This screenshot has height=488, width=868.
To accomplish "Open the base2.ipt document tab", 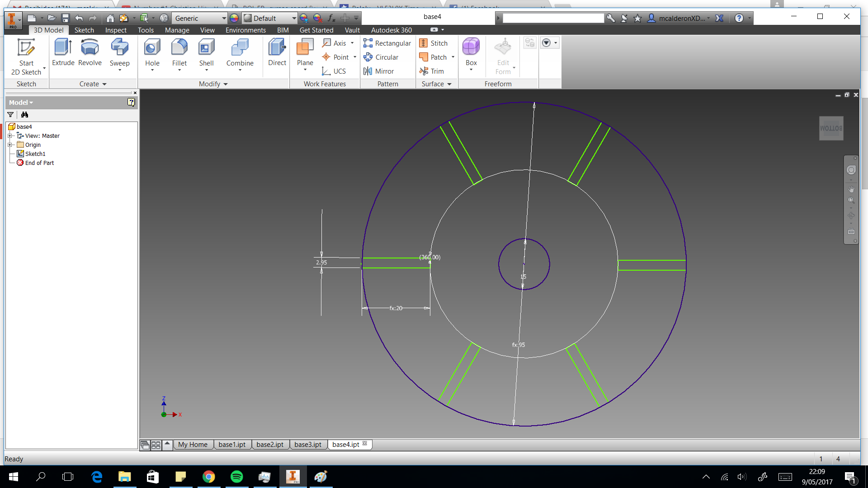I will pyautogui.click(x=270, y=445).
